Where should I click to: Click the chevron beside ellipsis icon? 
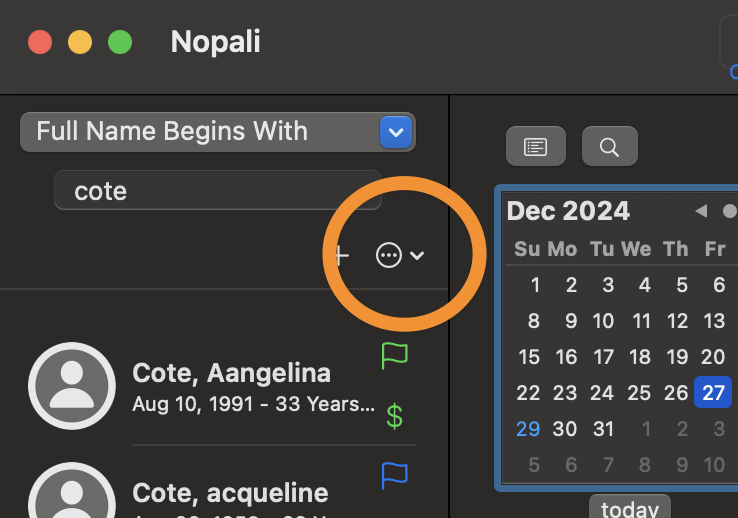pos(417,255)
